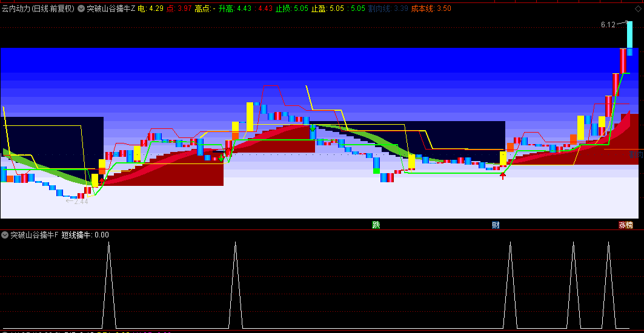Image resolution: width=644 pixels, height=333 pixels.
Task: Open the 突破山谷擒牛F sub-chart indicator dropdown
Action: (x=5, y=235)
